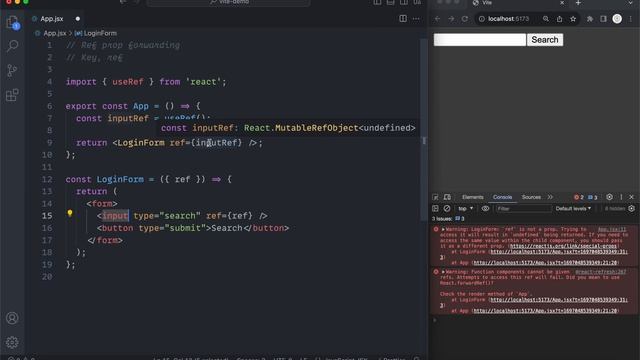Show code actions via the lightbulb icon
640x360 pixels.
click(x=70, y=213)
